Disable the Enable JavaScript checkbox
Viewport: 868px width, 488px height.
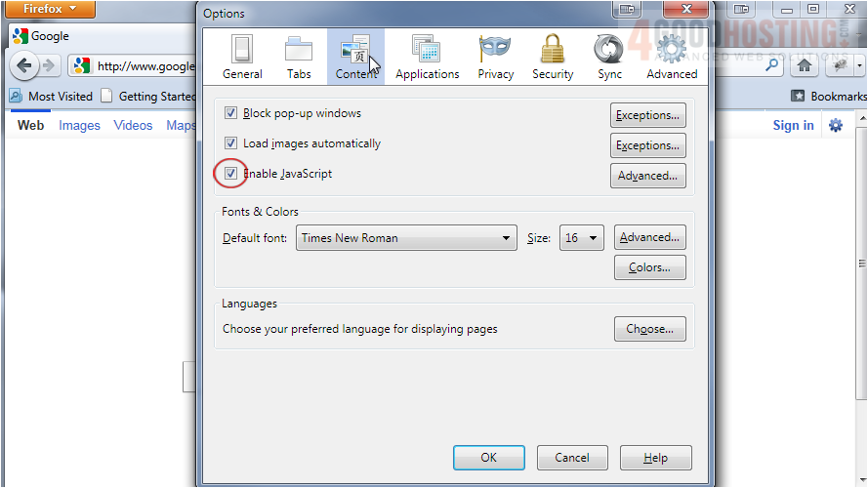231,174
